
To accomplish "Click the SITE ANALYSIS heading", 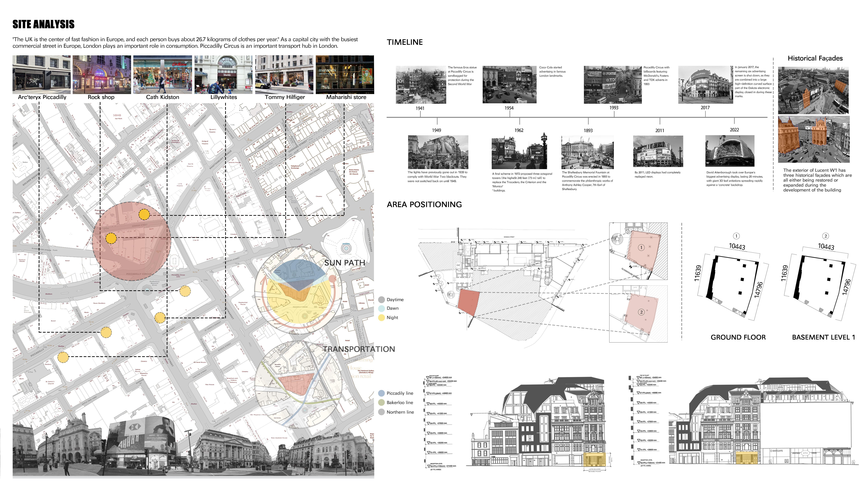I will click(43, 24).
